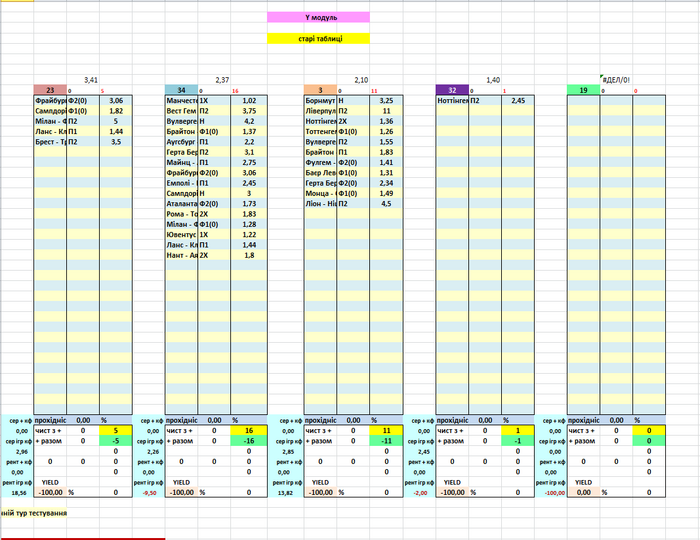Viewport: 700px width, 540px height.
Task: Select the pink "Y модуль" header cell
Action: (318, 17)
